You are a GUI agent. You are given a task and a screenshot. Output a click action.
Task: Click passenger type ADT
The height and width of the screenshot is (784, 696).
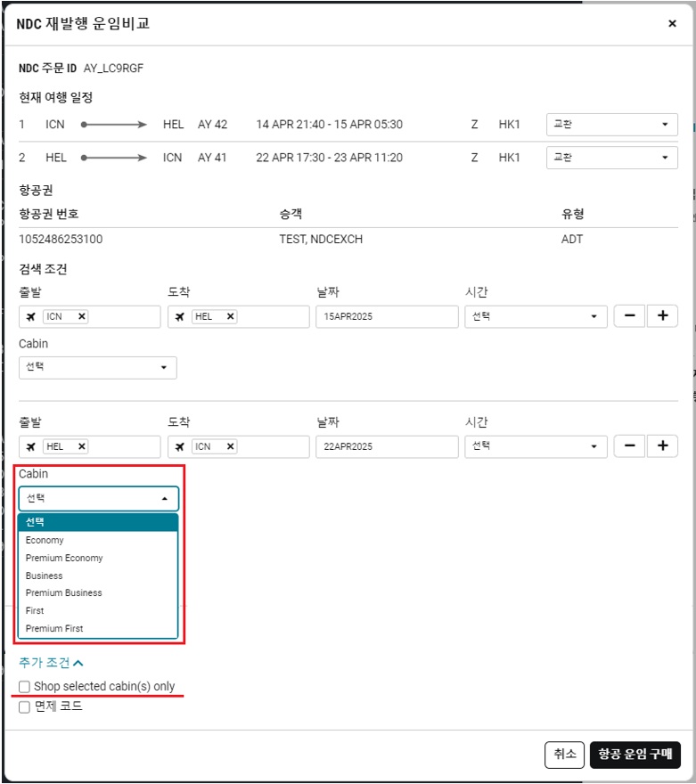click(x=572, y=239)
